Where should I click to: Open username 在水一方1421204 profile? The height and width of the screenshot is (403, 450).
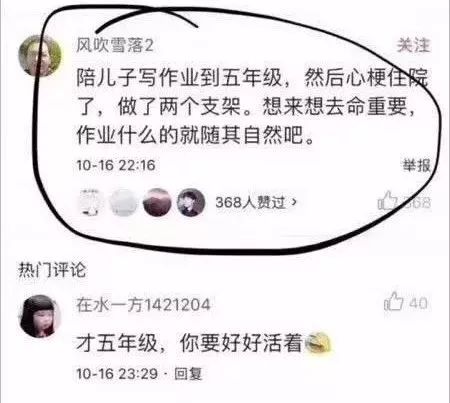pos(143,304)
